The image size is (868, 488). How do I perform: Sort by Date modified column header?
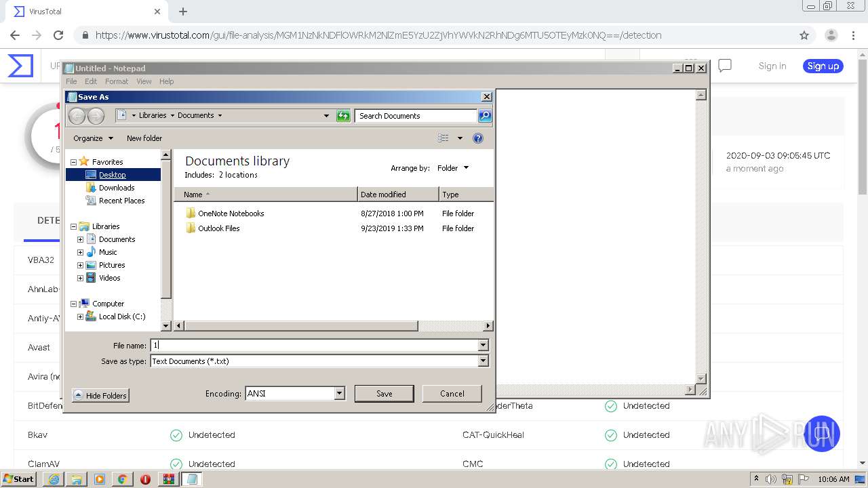[x=398, y=195]
